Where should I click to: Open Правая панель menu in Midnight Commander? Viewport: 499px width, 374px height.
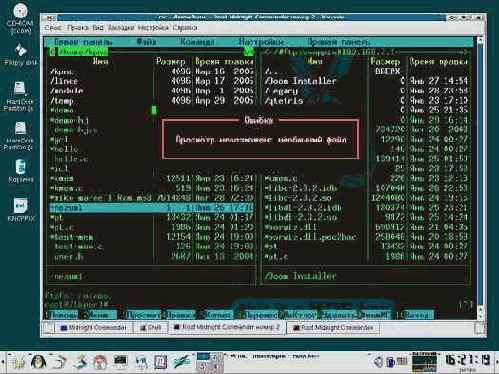[339, 42]
